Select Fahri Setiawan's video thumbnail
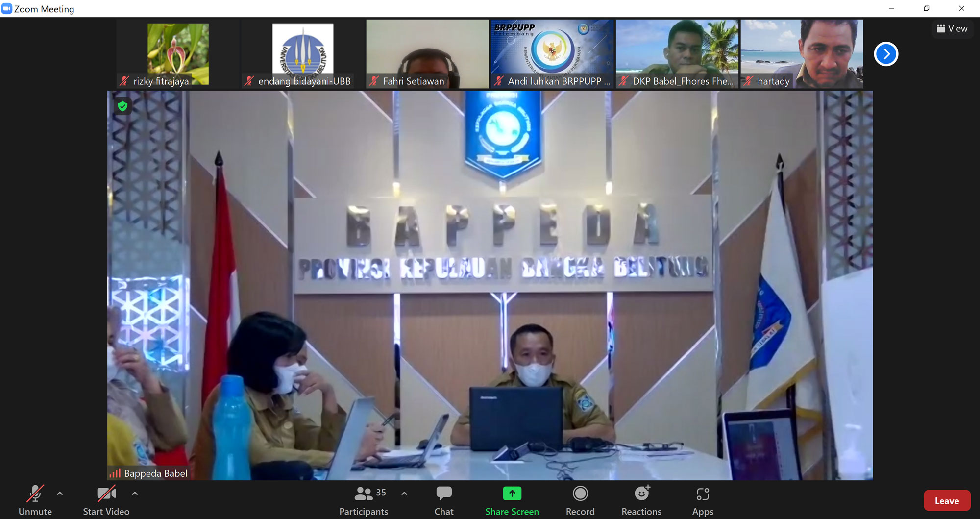 pyautogui.click(x=427, y=54)
